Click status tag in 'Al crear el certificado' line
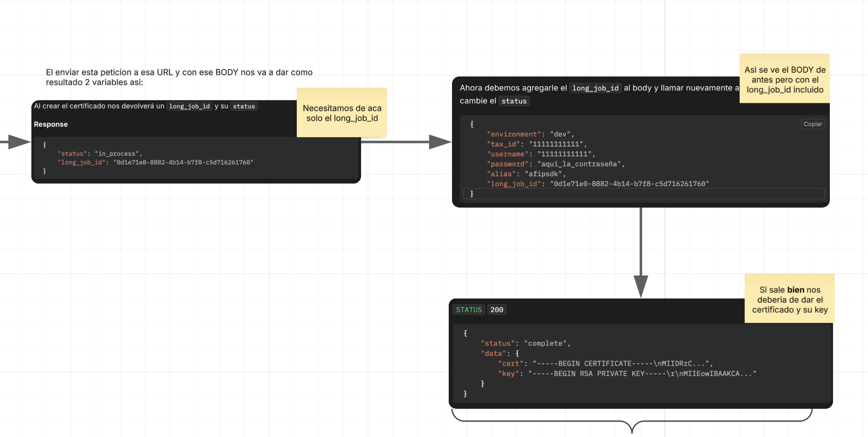868x437 pixels. [244, 106]
